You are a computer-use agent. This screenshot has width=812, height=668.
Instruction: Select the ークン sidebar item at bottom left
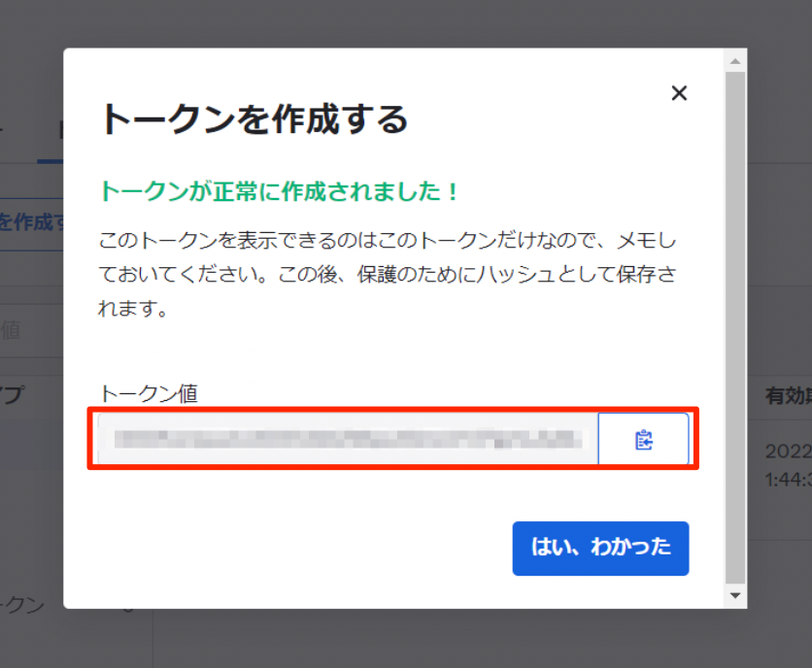[x=24, y=605]
